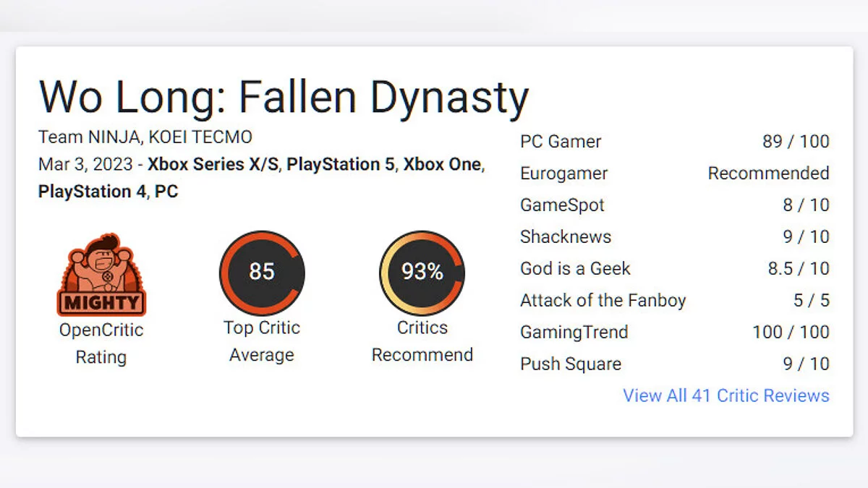The width and height of the screenshot is (868, 488).
Task: Open the PC Gamer review
Action: [x=561, y=142]
